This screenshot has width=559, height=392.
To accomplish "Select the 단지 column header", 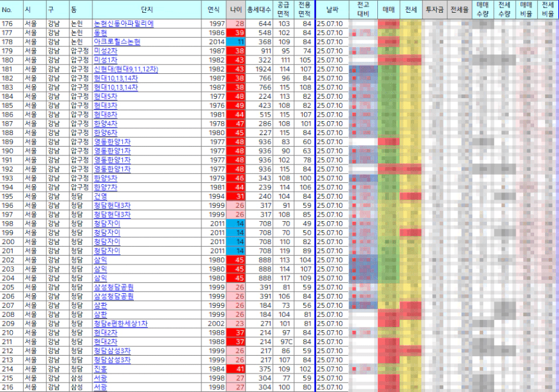I will tap(147, 10).
